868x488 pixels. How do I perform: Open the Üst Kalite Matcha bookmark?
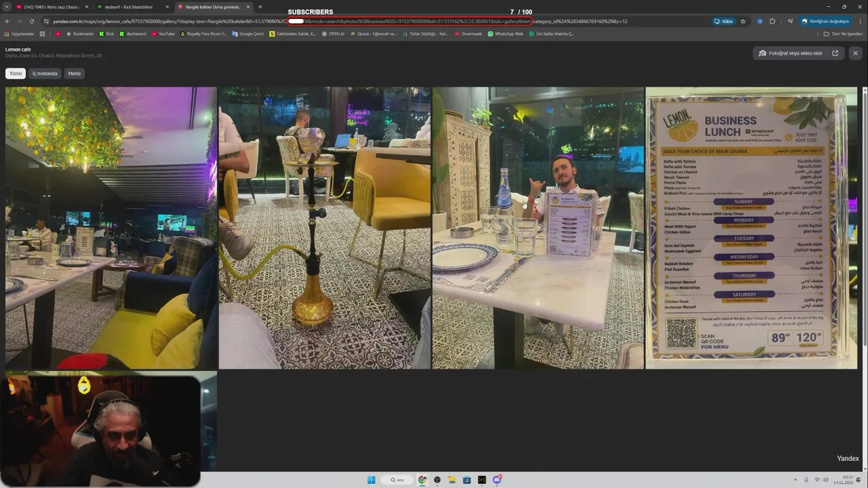(x=551, y=33)
